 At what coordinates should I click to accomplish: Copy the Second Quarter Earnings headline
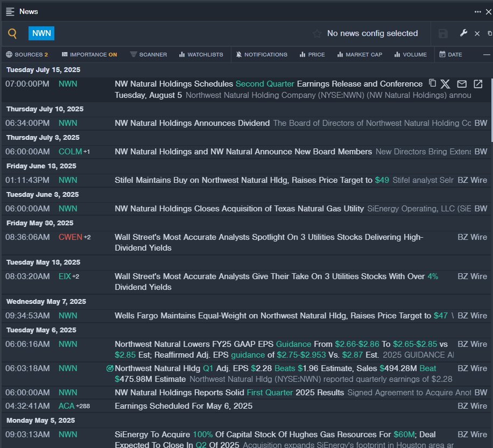click(x=433, y=83)
